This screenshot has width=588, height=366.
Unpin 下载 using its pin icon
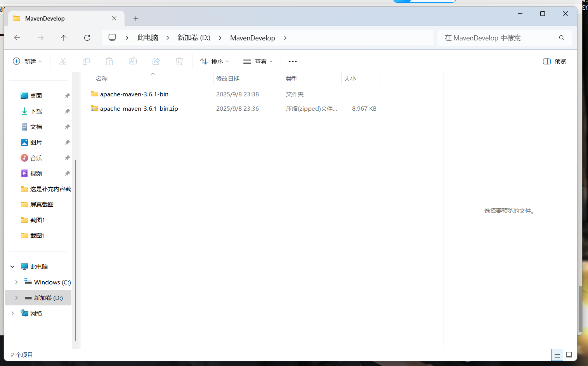coord(67,111)
